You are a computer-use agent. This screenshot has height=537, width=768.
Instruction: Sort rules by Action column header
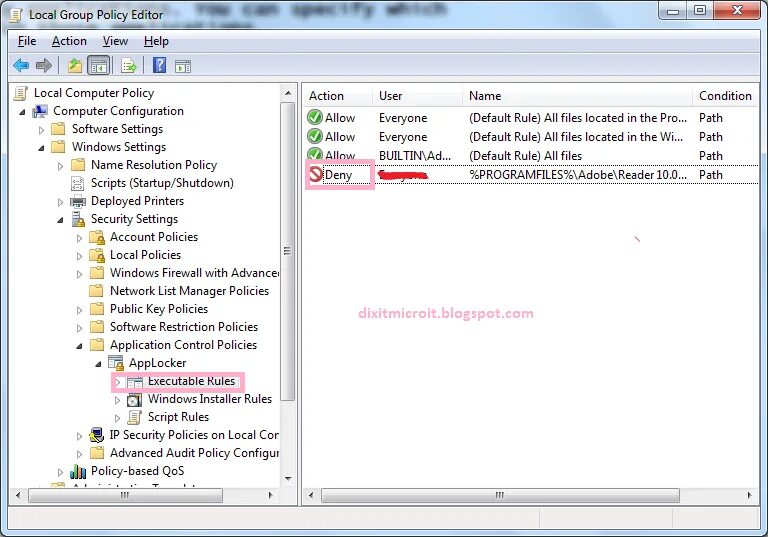pos(337,96)
